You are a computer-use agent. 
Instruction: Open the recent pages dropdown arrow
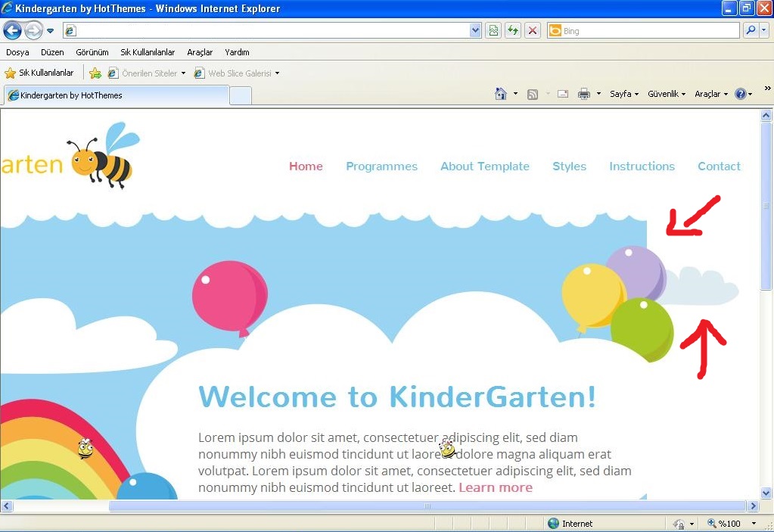(x=51, y=31)
